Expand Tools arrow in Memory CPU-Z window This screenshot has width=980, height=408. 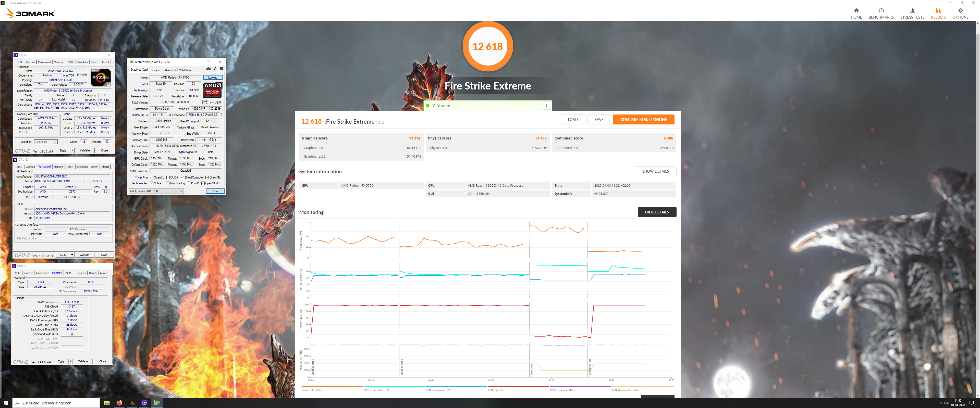71,362
